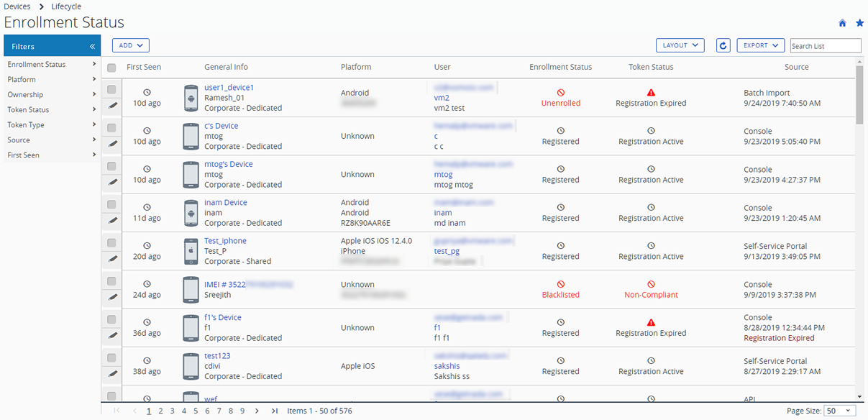
Task: Edit f1's Device row with pencil icon
Action: [x=111, y=335]
